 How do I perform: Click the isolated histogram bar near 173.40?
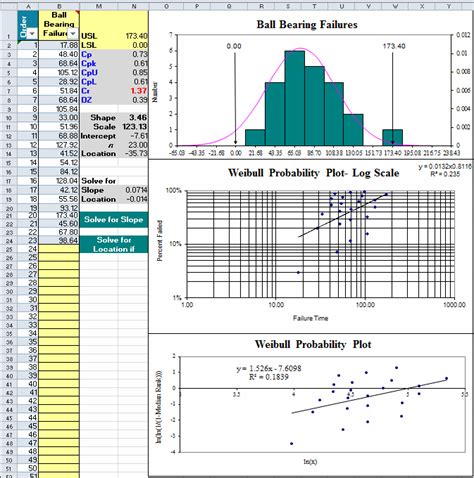click(392, 137)
